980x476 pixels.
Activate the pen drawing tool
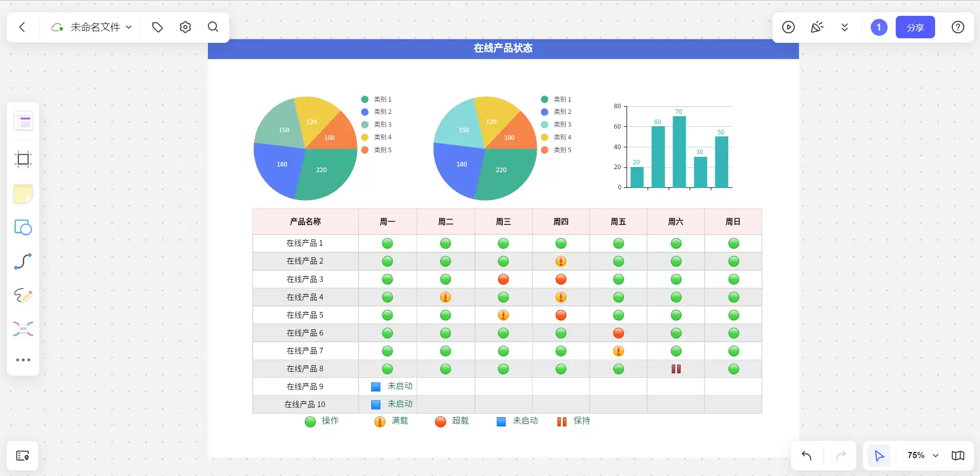23,295
